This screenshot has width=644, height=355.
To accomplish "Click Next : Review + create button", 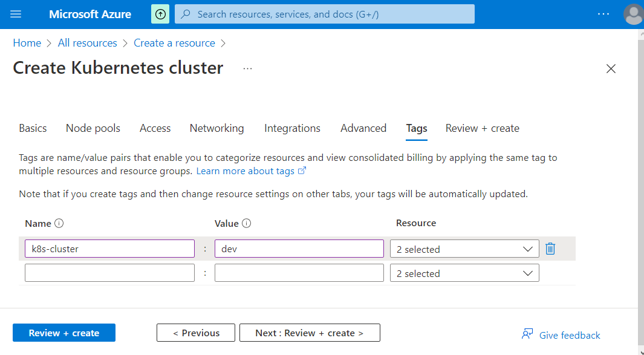I will [310, 333].
